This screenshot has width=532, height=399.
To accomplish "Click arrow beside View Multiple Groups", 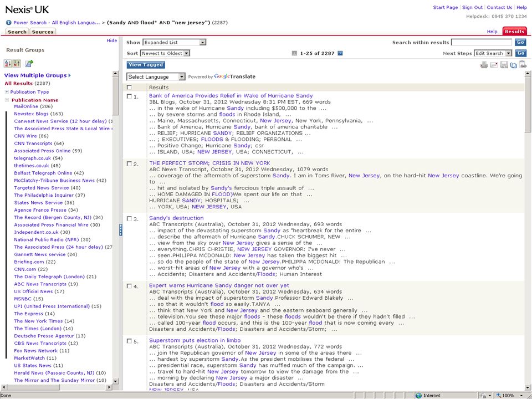I will (70, 75).
